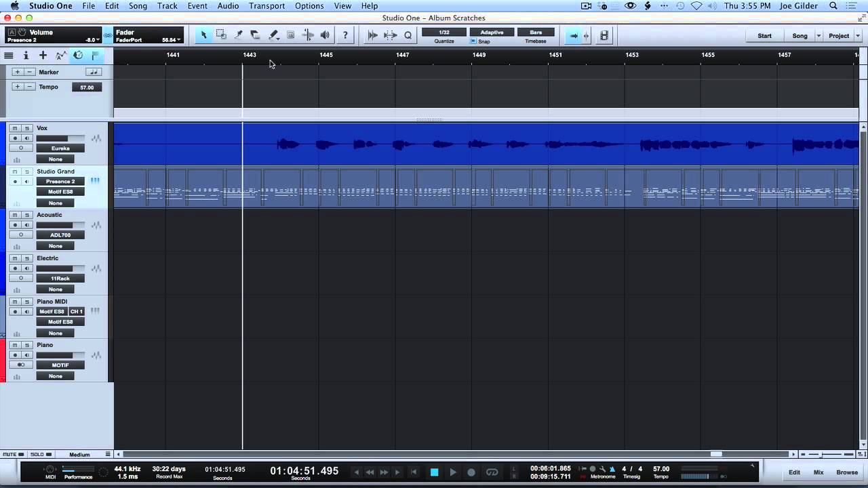Open the Edit panel
This screenshot has height=488, width=868.
(x=794, y=472)
